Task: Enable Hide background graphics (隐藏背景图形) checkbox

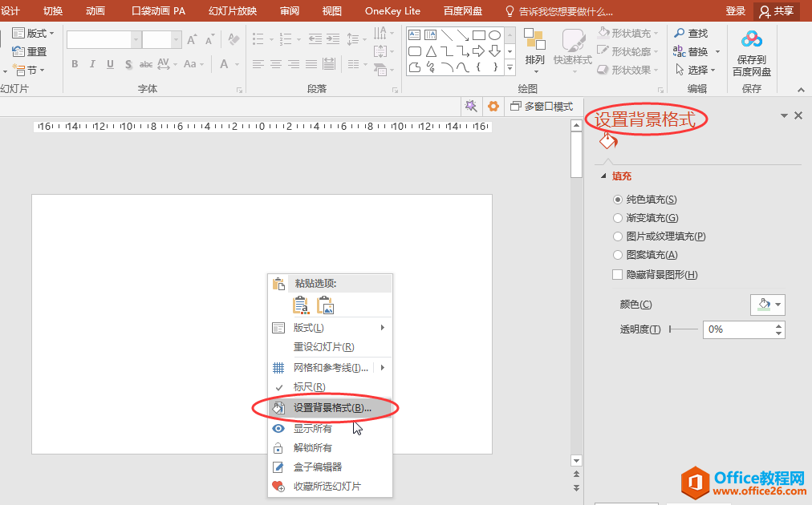Action: 618,275
